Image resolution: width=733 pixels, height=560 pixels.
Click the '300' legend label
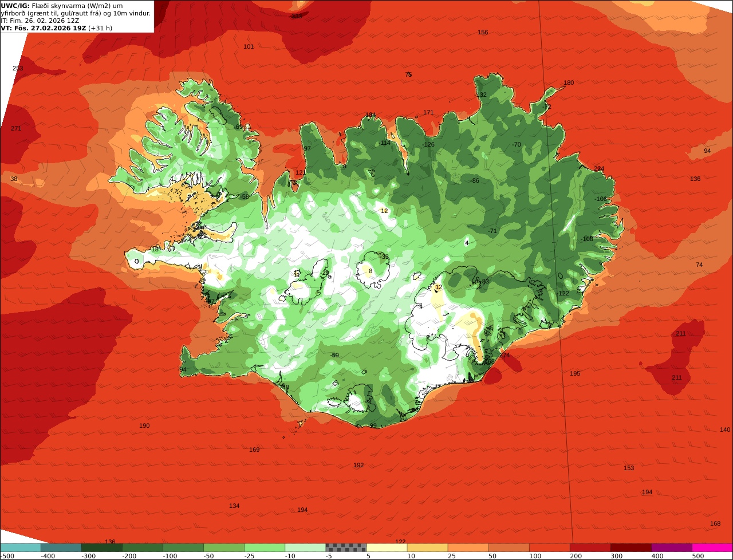tap(616, 556)
